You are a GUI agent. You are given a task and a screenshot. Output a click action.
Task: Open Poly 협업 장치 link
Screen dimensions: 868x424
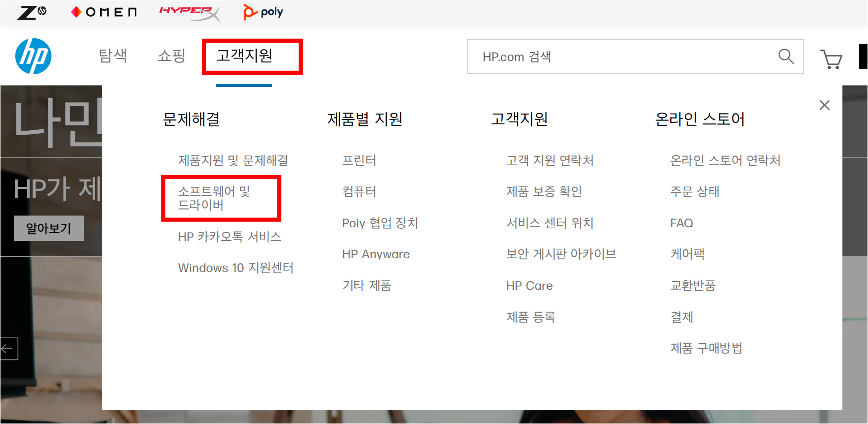point(380,223)
